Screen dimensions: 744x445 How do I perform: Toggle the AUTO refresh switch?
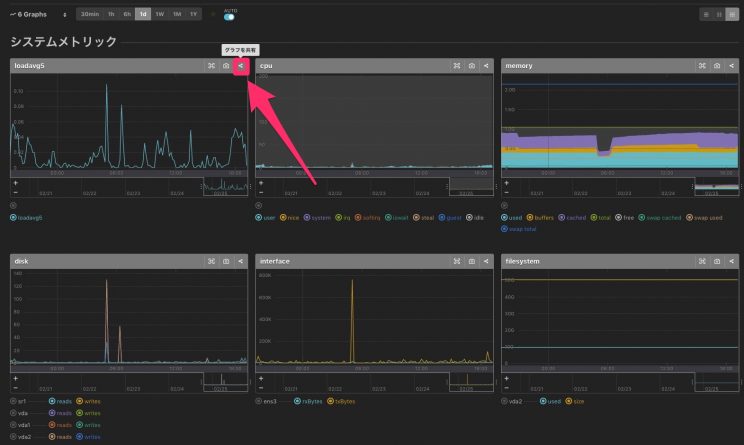(229, 17)
